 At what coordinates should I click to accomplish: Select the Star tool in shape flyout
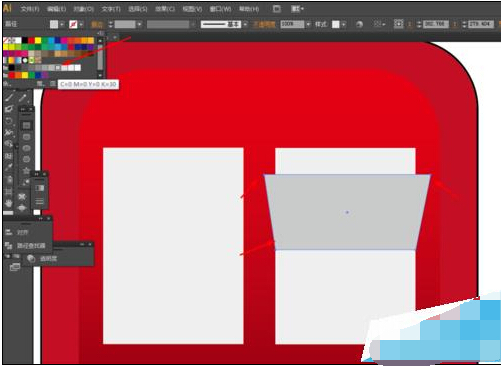[26, 171]
